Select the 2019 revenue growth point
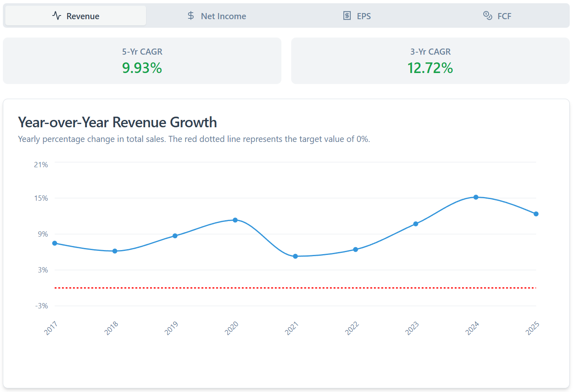Screen dimensions: 573x392 tap(175, 236)
